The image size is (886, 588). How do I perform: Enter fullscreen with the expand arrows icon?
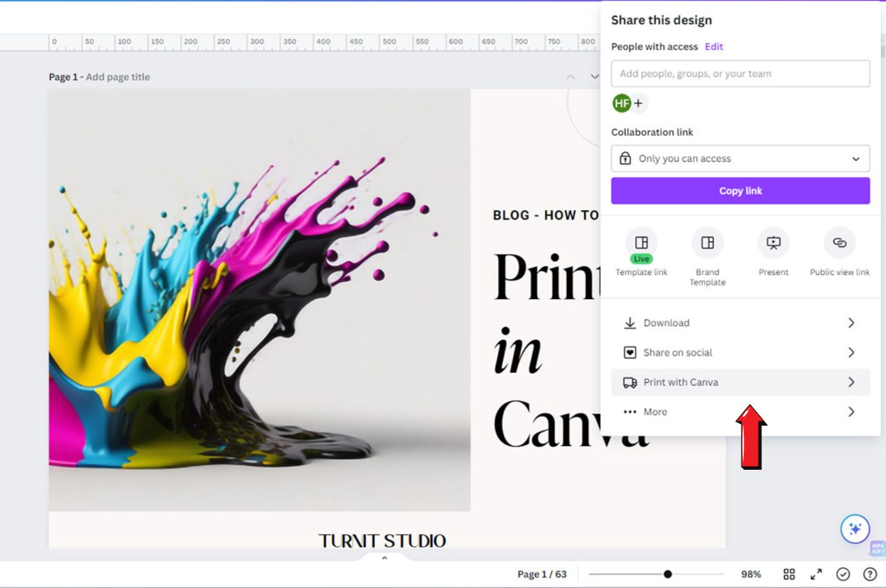[x=816, y=574]
